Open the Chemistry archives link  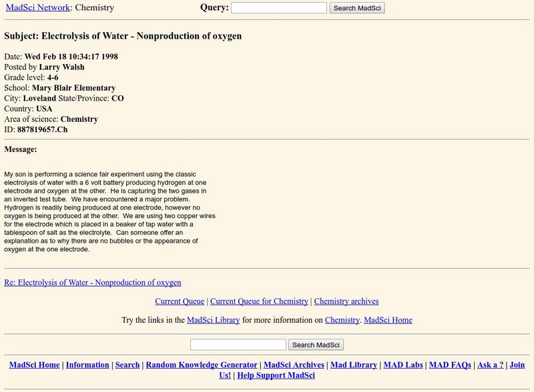346,301
